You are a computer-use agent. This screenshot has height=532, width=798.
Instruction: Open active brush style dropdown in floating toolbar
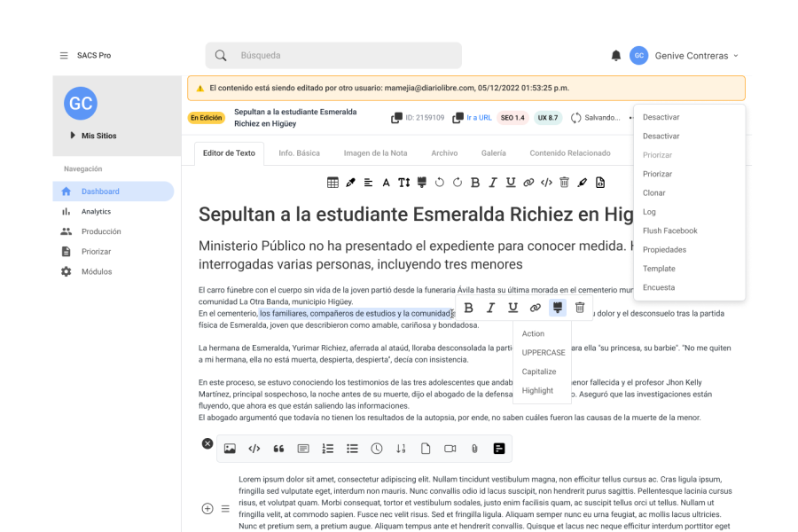click(558, 308)
